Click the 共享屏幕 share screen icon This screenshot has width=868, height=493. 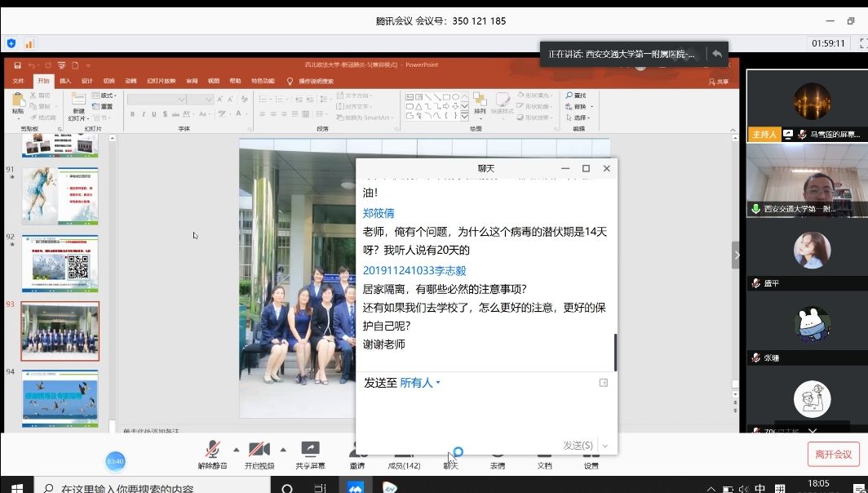tap(310, 455)
